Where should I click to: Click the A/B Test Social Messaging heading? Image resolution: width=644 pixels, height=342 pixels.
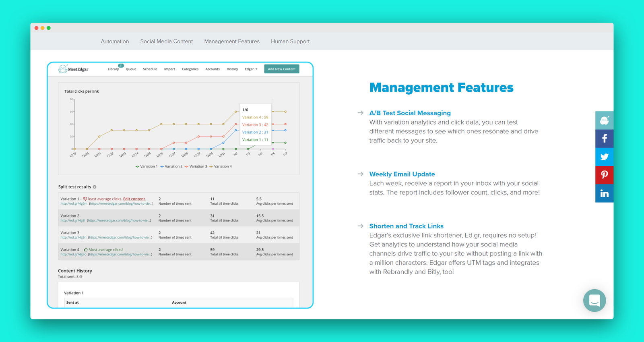coord(410,113)
